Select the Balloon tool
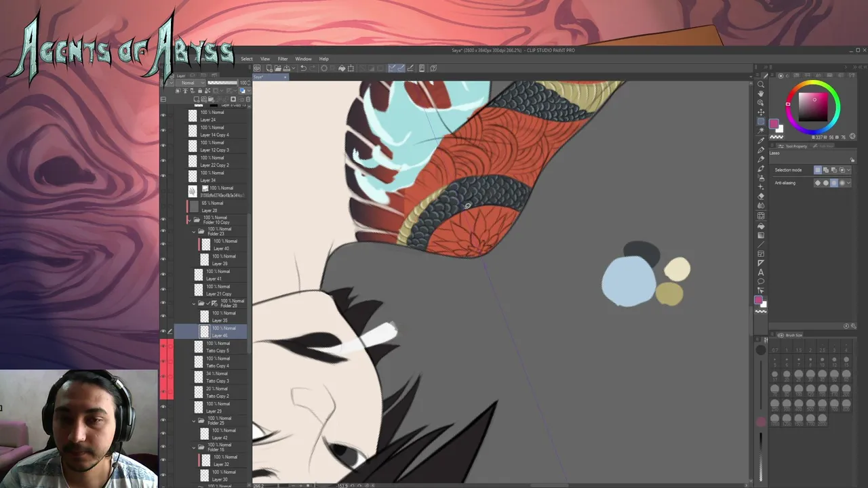The width and height of the screenshot is (868, 488). (x=761, y=281)
